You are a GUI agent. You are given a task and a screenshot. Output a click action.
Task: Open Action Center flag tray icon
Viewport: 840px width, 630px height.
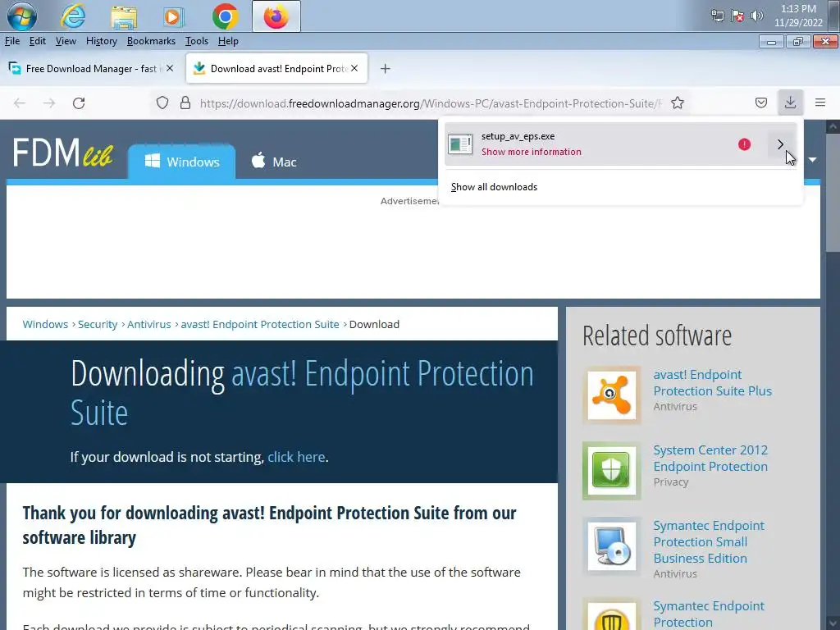pyautogui.click(x=737, y=16)
